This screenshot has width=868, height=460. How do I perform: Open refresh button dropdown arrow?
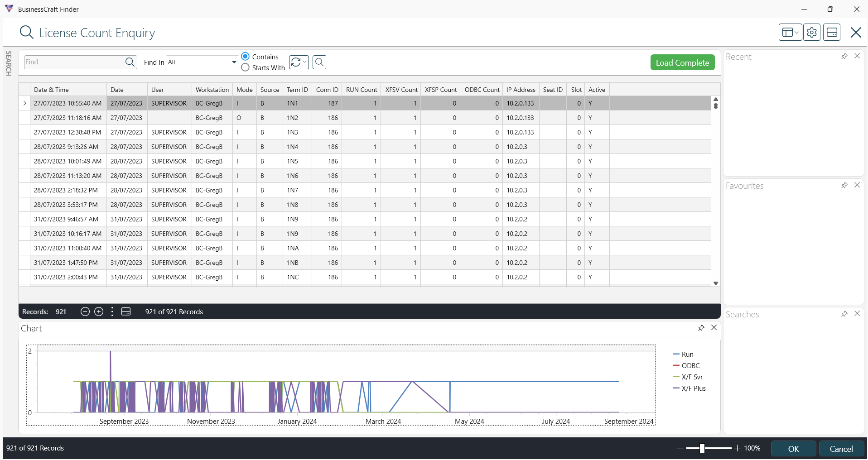point(305,62)
